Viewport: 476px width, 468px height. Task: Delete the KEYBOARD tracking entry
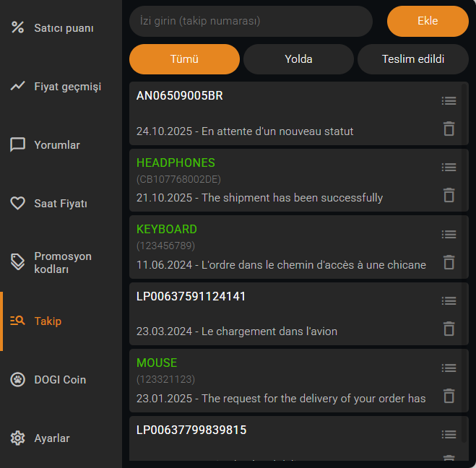[449, 262]
